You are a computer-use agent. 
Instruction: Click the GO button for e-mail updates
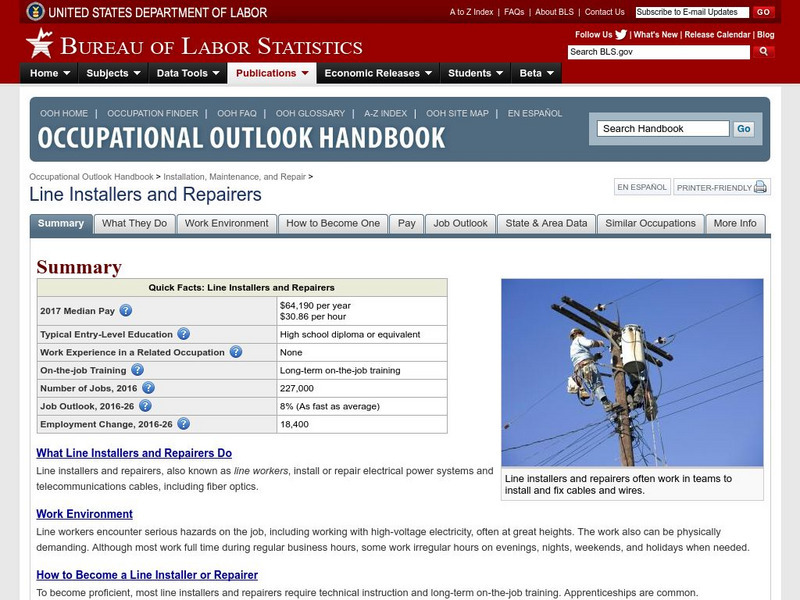click(763, 12)
